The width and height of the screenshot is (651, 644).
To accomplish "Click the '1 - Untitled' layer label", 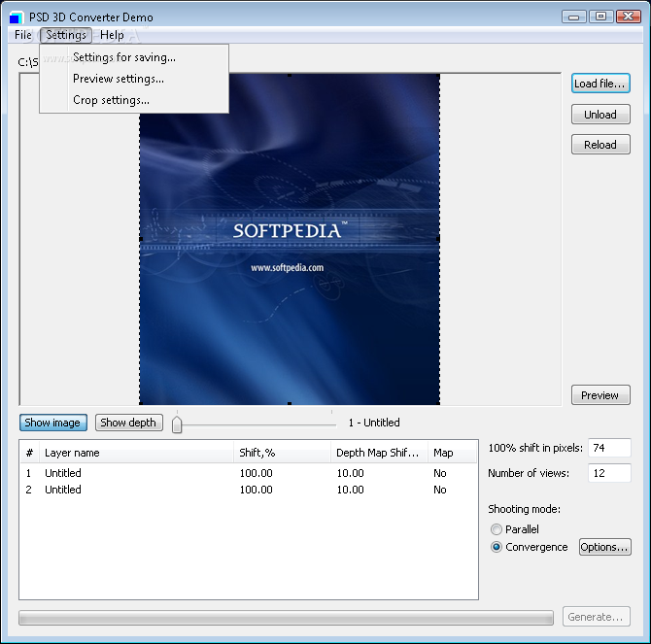I will point(374,423).
